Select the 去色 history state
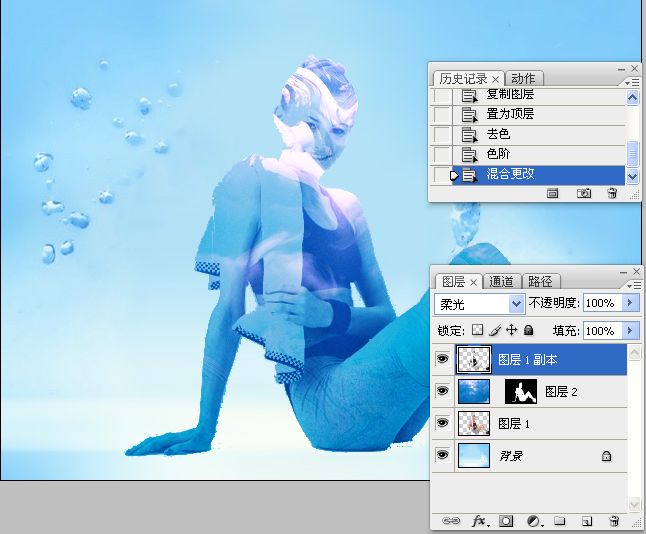The width and height of the screenshot is (646, 534). [x=499, y=135]
